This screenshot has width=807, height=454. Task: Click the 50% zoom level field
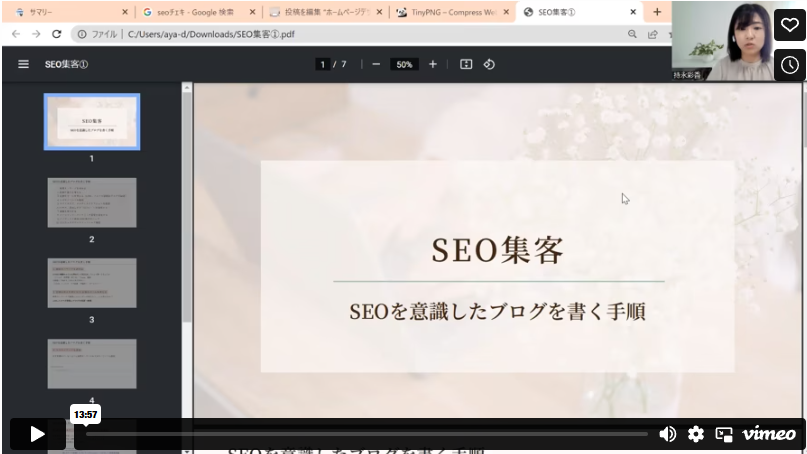tap(404, 64)
